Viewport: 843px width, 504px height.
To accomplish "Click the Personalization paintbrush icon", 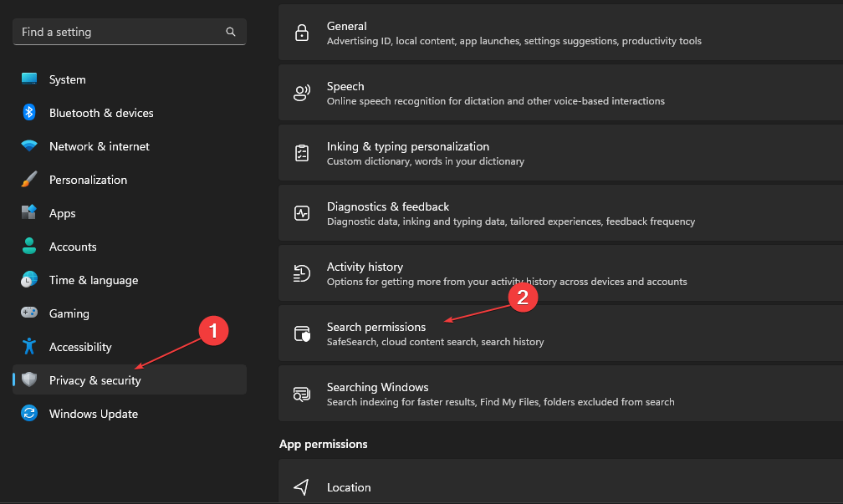I will (29, 180).
